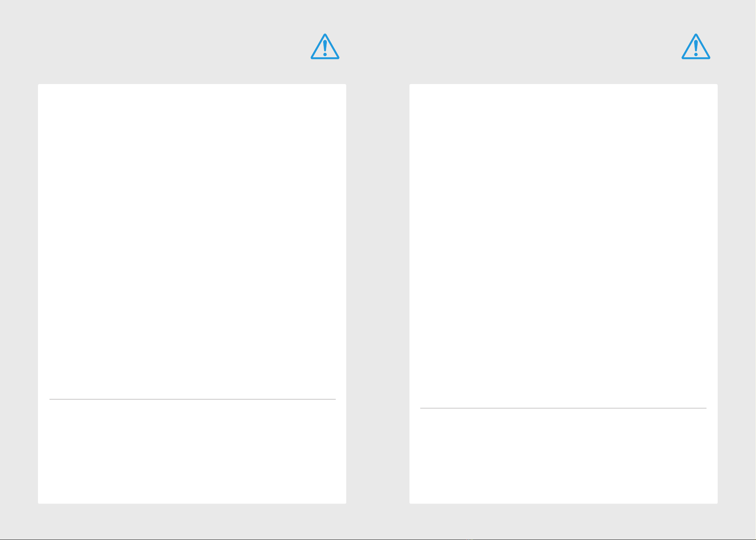
Task: Select the horizontal divider on left page
Action: (x=192, y=399)
